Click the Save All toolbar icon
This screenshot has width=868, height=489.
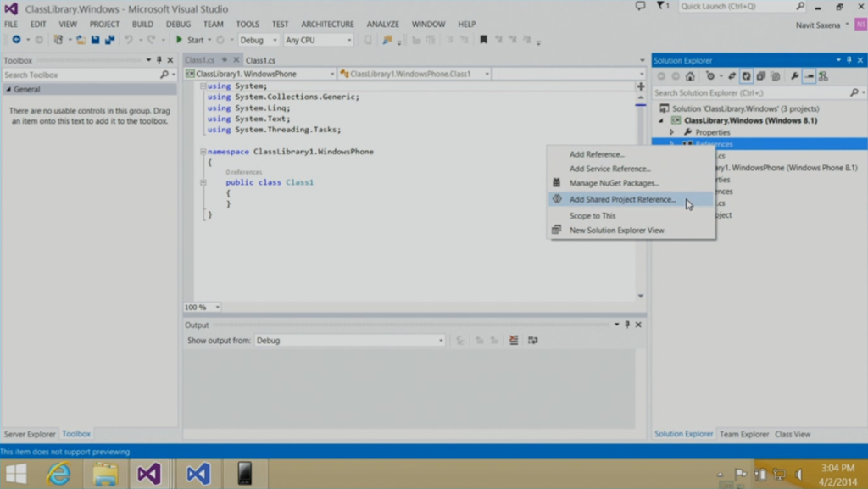[x=109, y=39]
